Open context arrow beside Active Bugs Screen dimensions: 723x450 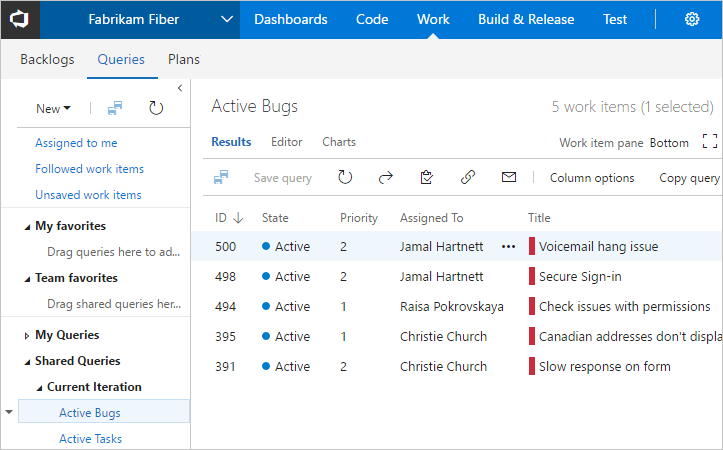point(9,412)
